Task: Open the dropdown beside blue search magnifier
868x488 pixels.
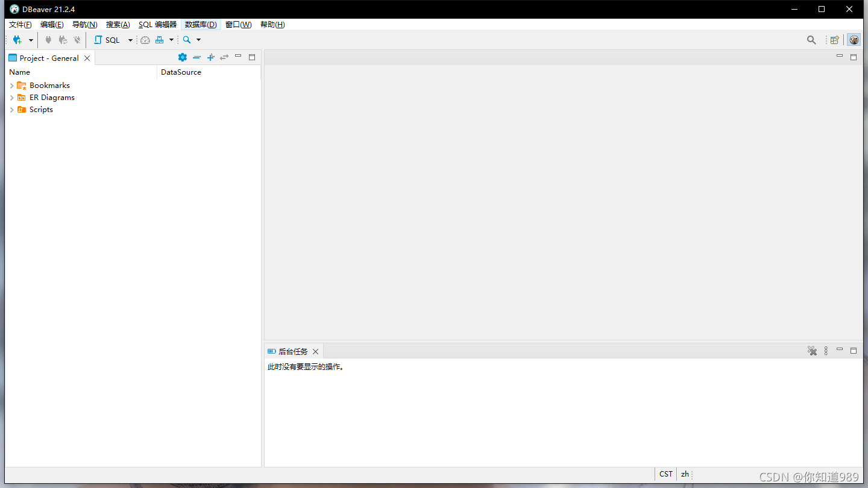Action: [198, 40]
